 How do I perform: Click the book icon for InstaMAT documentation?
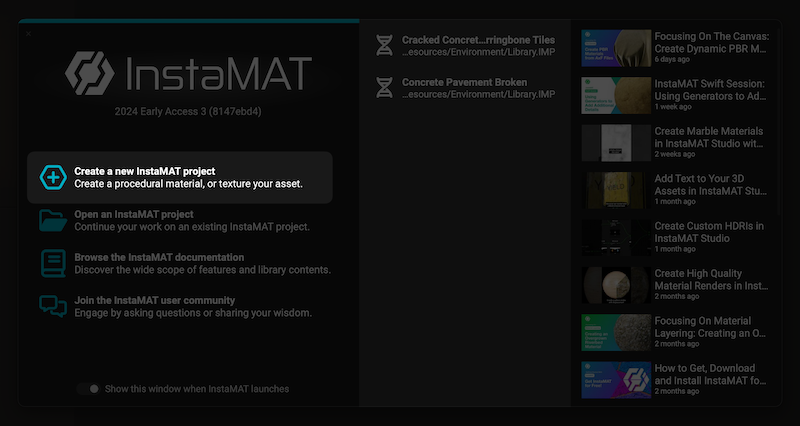pyautogui.click(x=53, y=263)
